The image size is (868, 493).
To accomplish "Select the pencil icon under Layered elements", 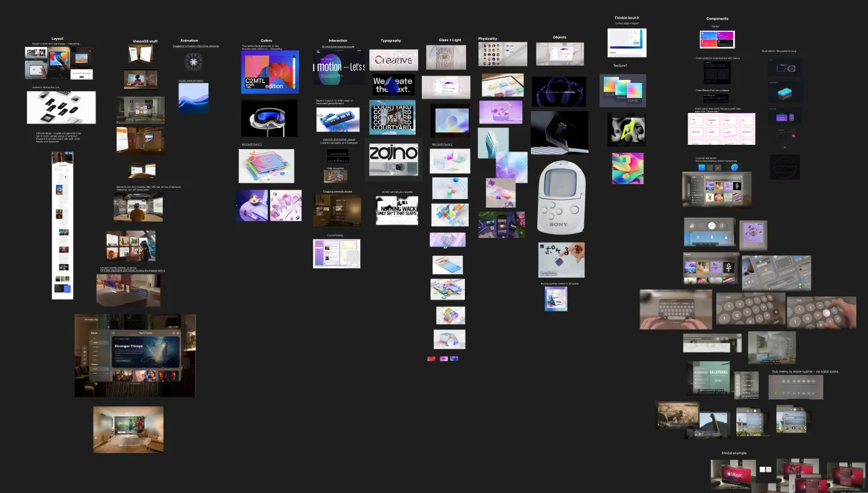I will pyautogui.click(x=718, y=167).
